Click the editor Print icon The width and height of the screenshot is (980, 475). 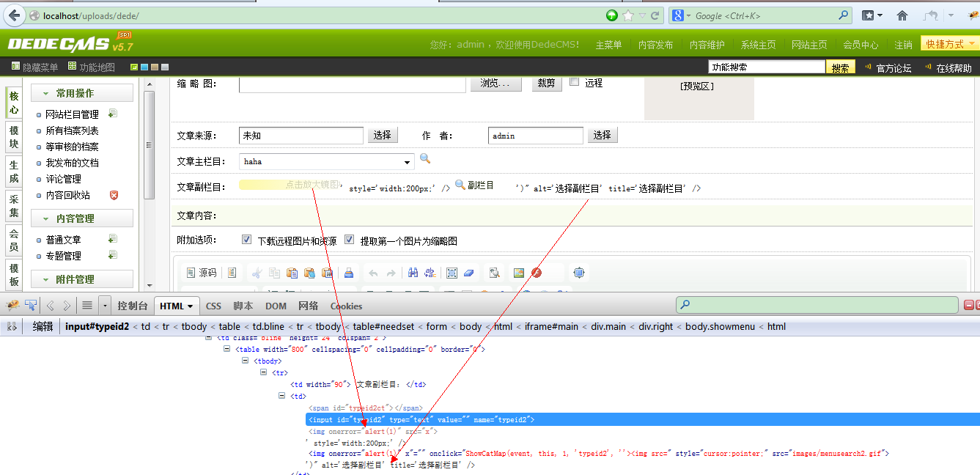349,273
